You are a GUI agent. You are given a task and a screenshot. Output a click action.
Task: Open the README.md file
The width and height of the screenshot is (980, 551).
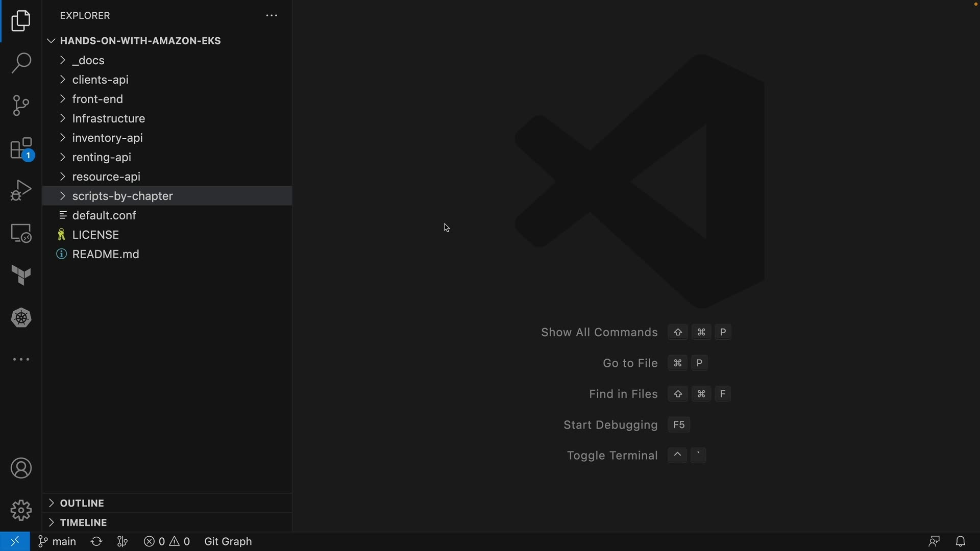[106, 254]
